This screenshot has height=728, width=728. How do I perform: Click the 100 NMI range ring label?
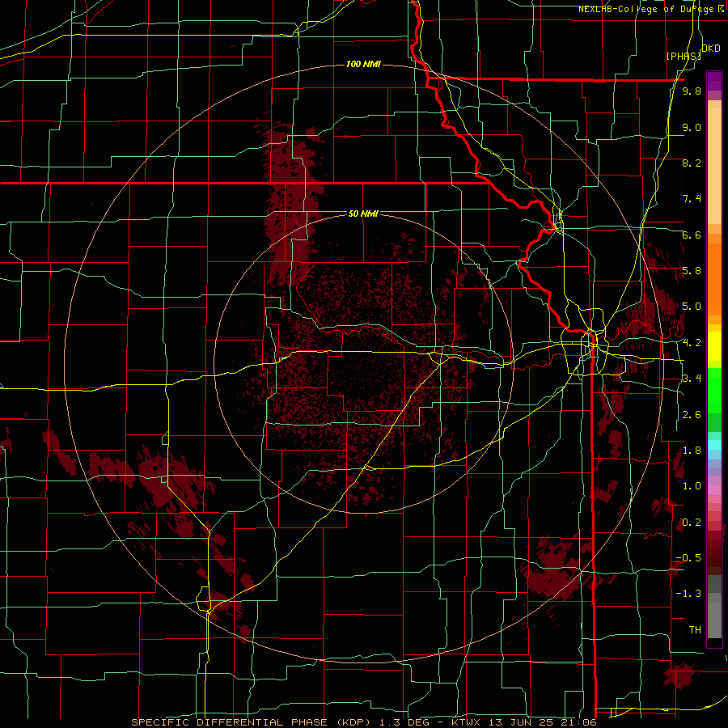363,64
